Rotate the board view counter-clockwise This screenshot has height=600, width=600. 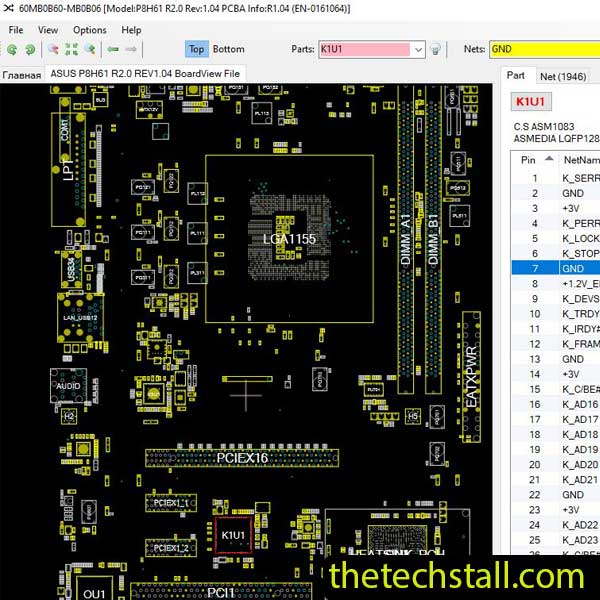click(x=12, y=49)
